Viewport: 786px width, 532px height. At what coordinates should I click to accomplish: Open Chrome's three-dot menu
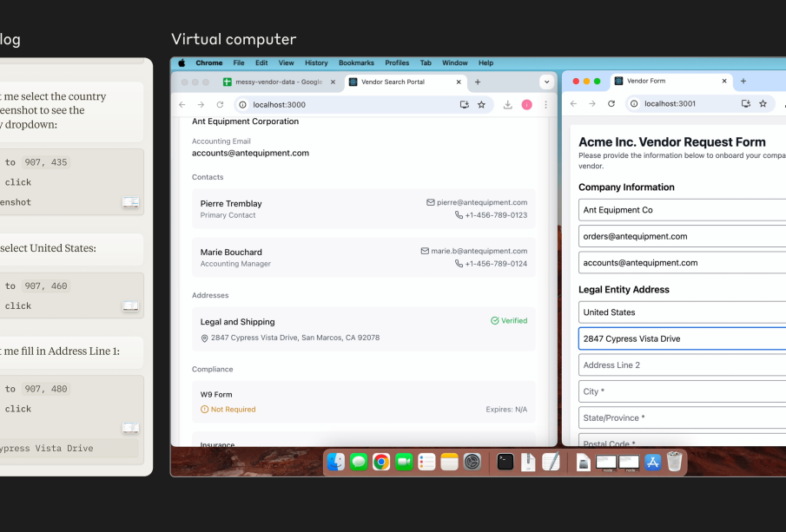click(546, 105)
